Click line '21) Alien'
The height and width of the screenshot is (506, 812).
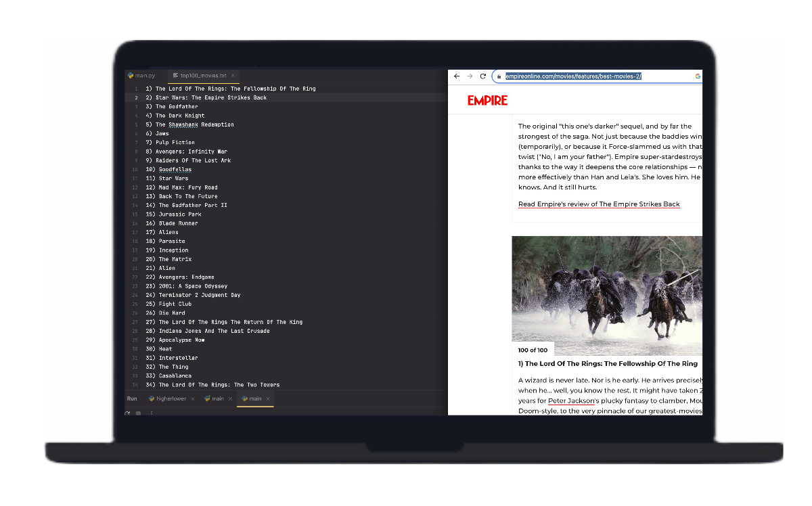tap(160, 268)
